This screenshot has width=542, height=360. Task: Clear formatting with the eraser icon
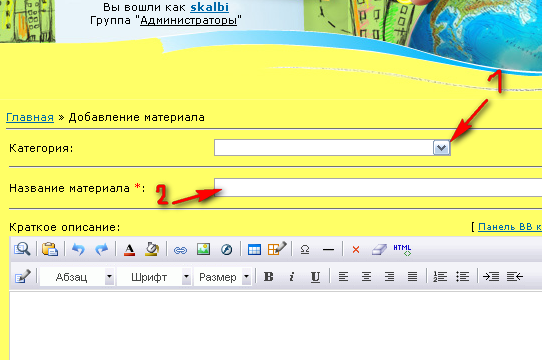click(379, 249)
